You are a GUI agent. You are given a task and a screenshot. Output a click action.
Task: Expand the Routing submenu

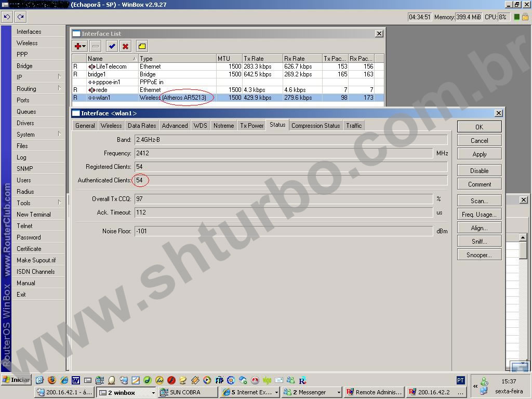pyautogui.click(x=36, y=89)
